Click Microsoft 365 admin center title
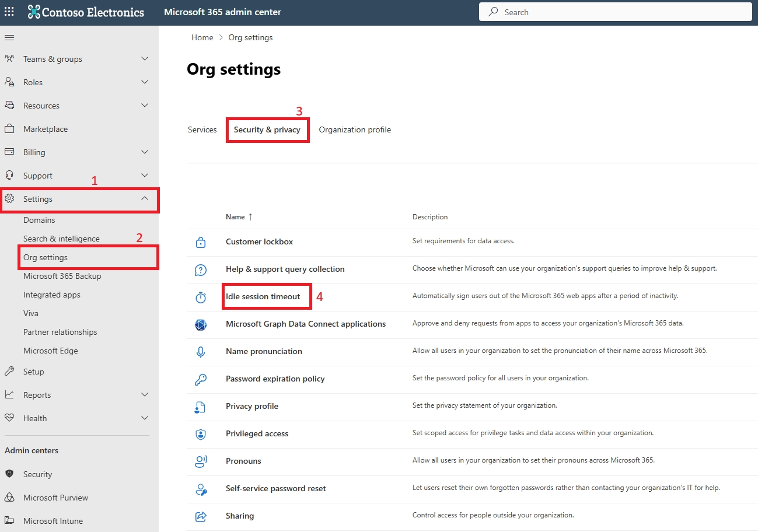The height and width of the screenshot is (532, 758). click(x=222, y=12)
